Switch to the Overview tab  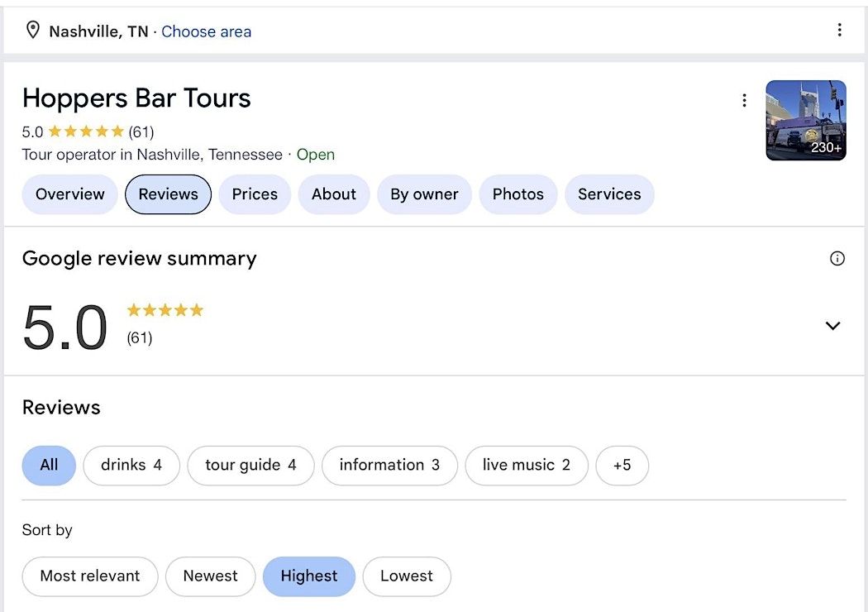[69, 194]
